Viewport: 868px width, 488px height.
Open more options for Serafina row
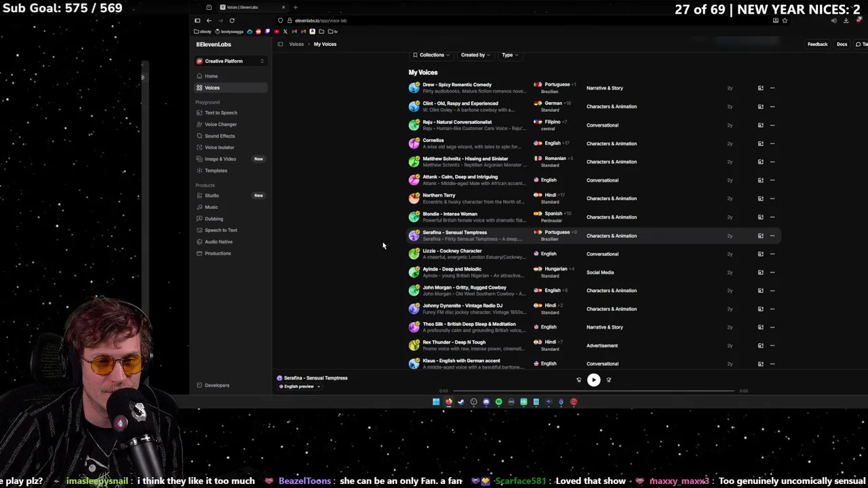click(772, 236)
